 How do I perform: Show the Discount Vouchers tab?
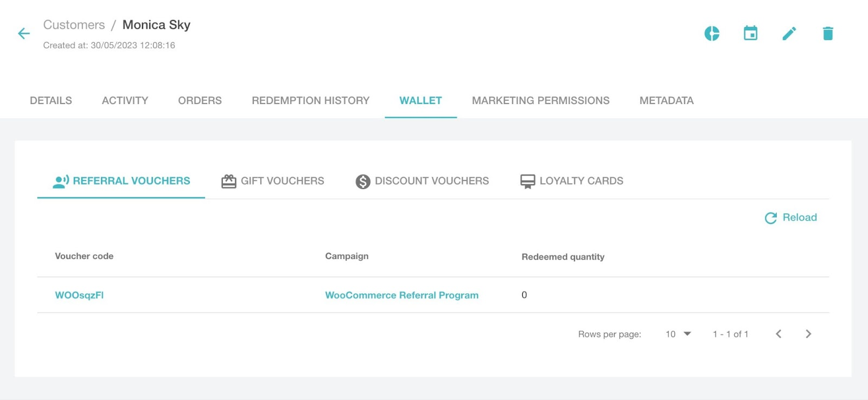pyautogui.click(x=422, y=181)
